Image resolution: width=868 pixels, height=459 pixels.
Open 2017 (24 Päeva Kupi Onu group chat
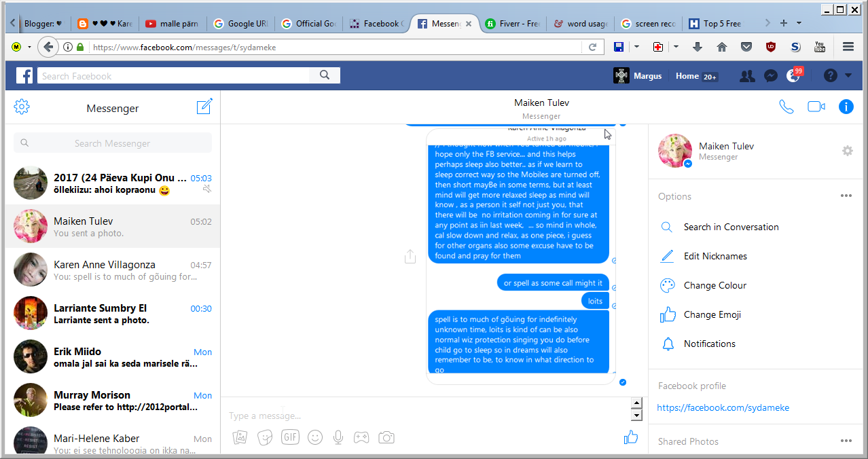point(113,183)
